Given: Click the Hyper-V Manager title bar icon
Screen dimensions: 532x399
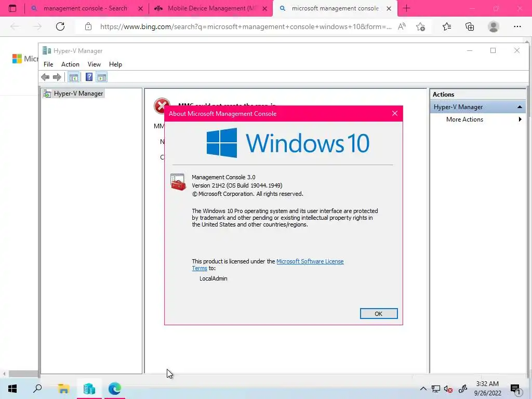Looking at the screenshot, I should (x=46, y=51).
